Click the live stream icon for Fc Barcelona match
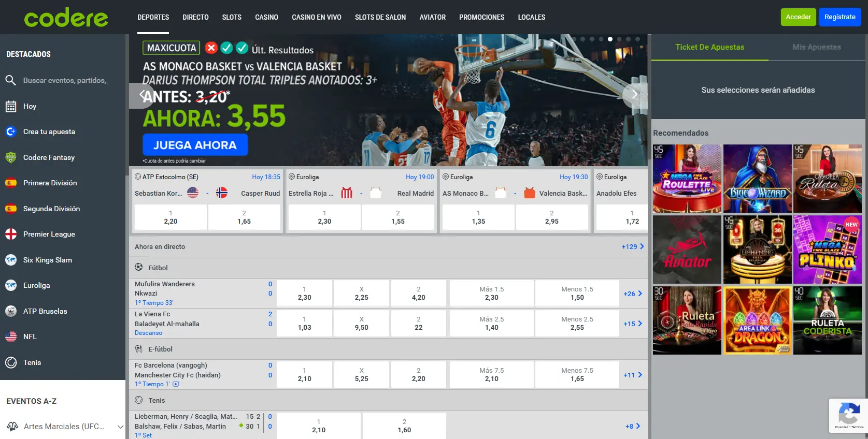The width and height of the screenshot is (868, 439). click(x=176, y=384)
